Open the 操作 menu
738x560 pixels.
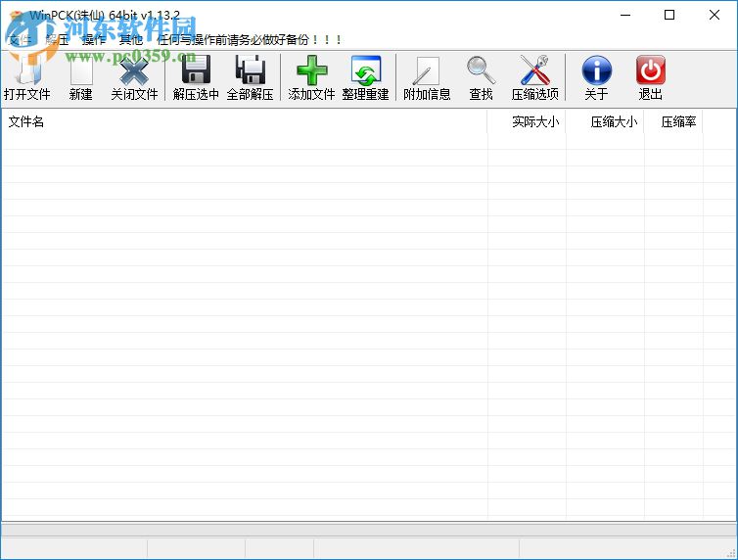94,40
